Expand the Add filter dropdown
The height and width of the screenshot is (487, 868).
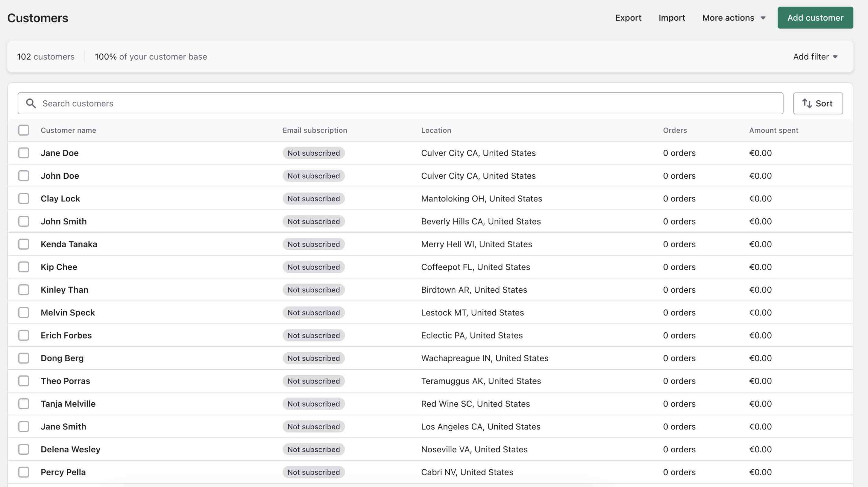(815, 57)
